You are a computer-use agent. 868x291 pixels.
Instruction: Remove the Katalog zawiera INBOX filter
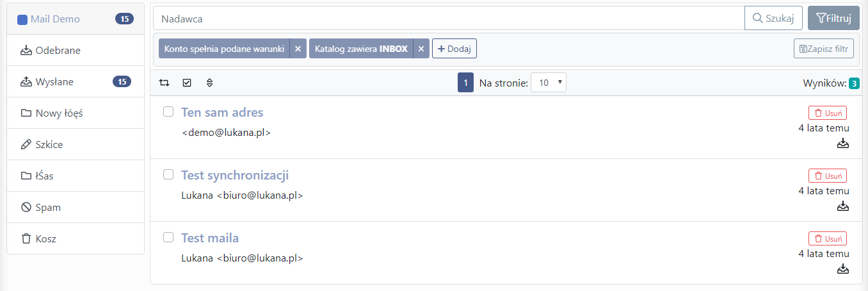click(421, 49)
